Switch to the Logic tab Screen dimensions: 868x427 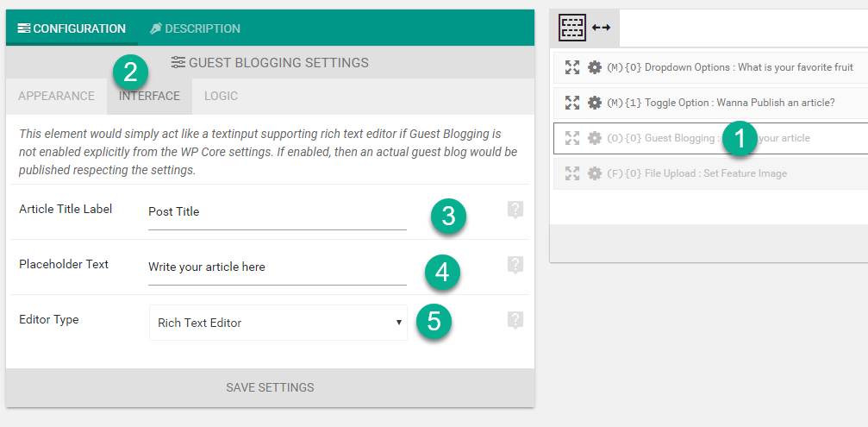(x=221, y=97)
